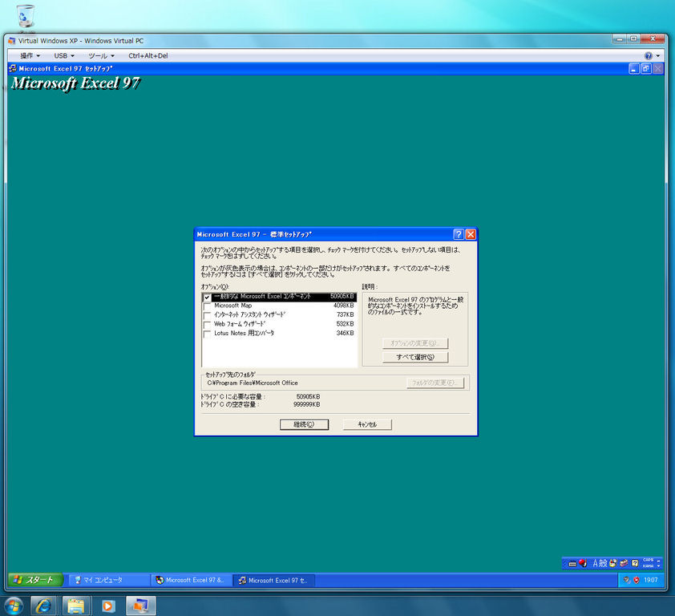Click the XP スタート button
This screenshot has height=616, width=675.
pyautogui.click(x=35, y=580)
